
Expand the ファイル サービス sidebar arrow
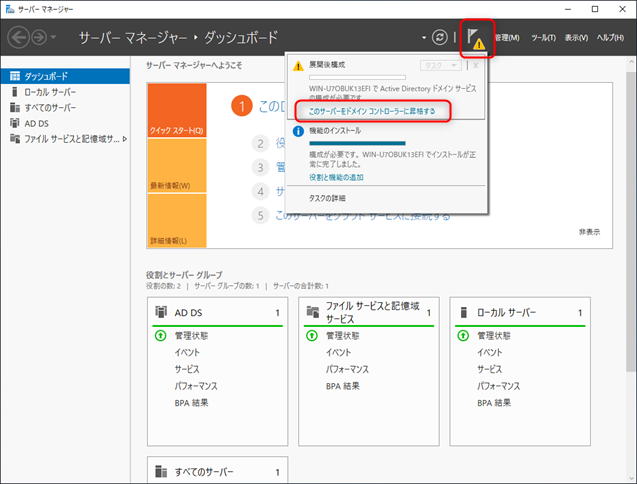coord(125,139)
